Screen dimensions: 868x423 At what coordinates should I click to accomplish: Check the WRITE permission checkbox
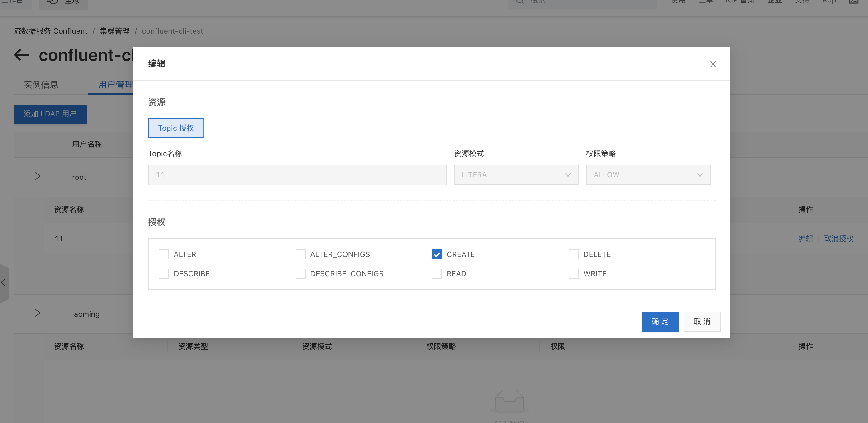tap(573, 273)
